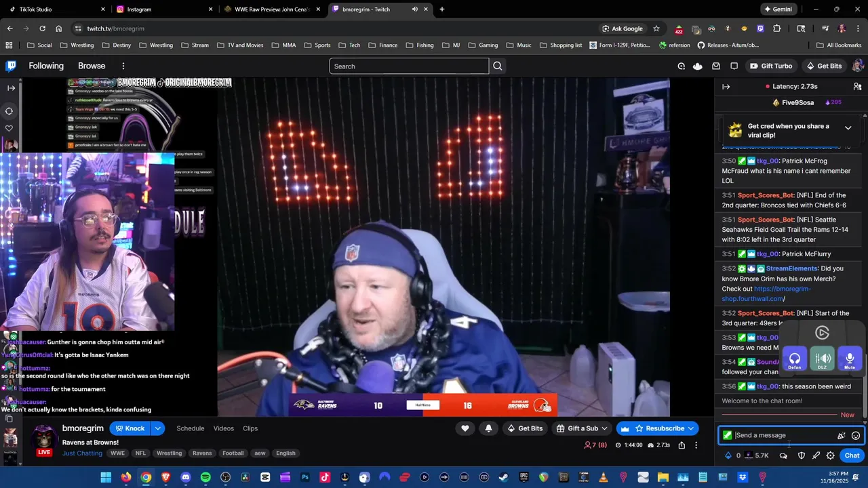The width and height of the screenshot is (868, 488).
Task: Click the Twitch search input field
Action: (409, 66)
